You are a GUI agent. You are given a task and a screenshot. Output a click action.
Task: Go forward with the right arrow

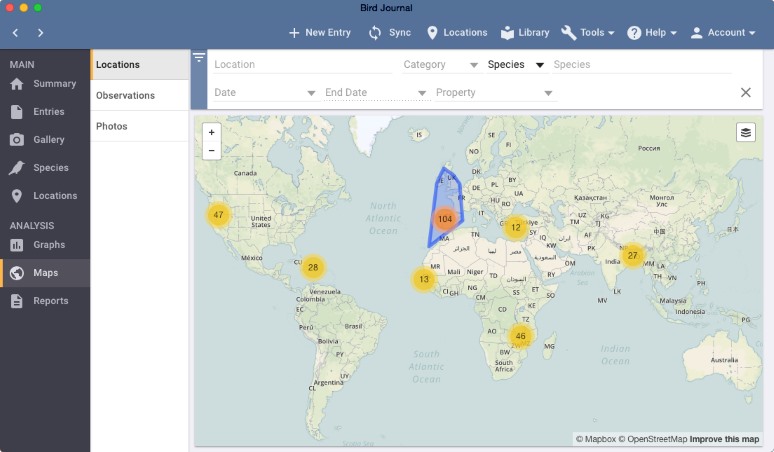tap(40, 33)
